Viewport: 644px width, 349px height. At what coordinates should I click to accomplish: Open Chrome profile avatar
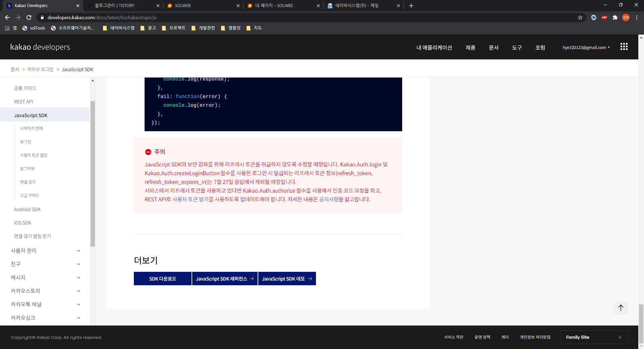point(626,17)
